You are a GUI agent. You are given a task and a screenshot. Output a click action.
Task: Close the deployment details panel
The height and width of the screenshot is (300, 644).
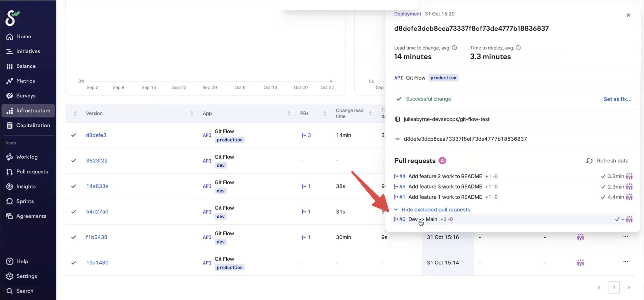pyautogui.click(x=628, y=15)
